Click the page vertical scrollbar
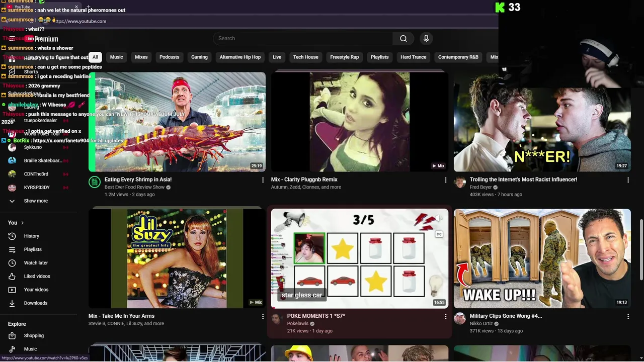 pos(641,250)
